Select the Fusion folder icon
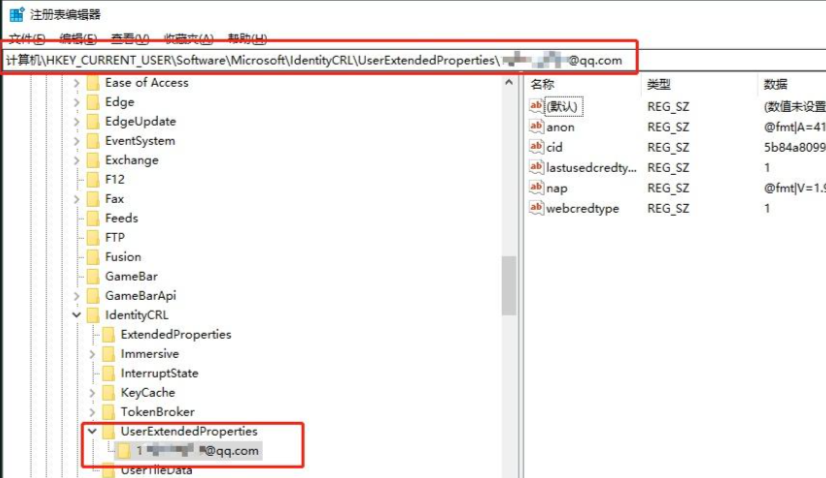826x478 pixels. pos(93,257)
